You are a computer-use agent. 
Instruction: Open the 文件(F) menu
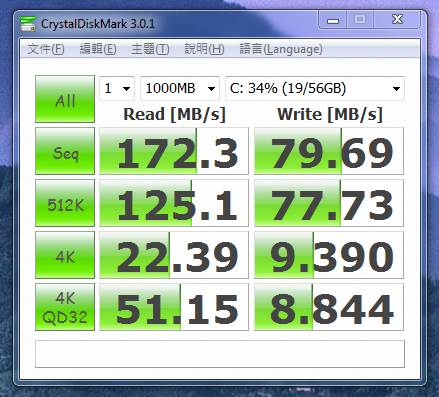coord(46,49)
